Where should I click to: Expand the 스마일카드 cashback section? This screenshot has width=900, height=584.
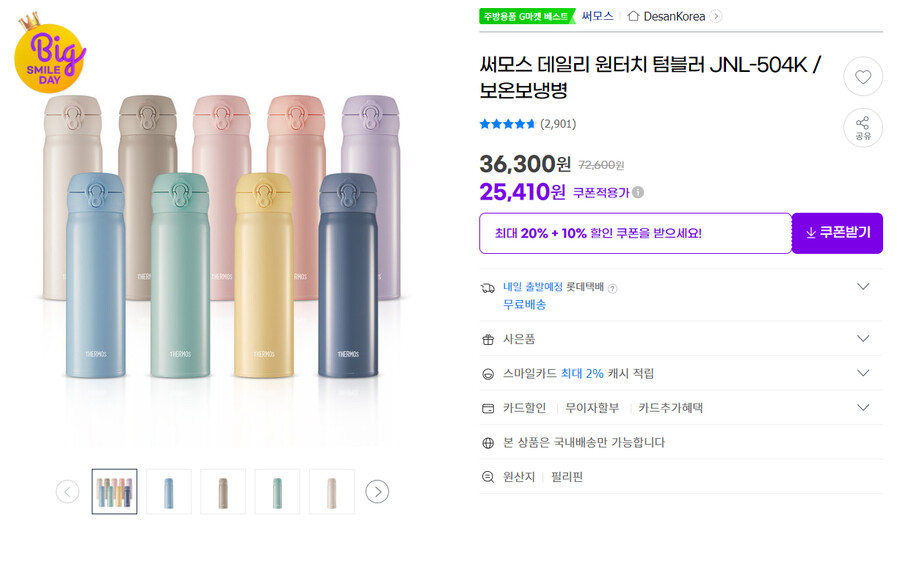click(864, 372)
